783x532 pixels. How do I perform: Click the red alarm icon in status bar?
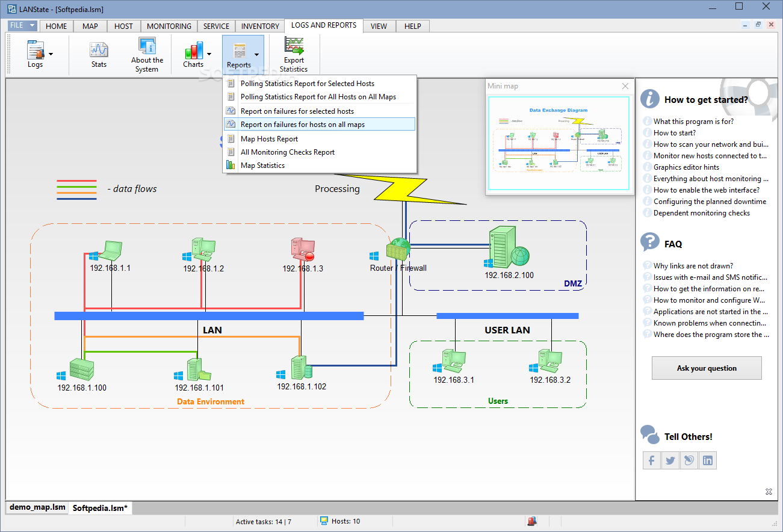click(x=532, y=521)
